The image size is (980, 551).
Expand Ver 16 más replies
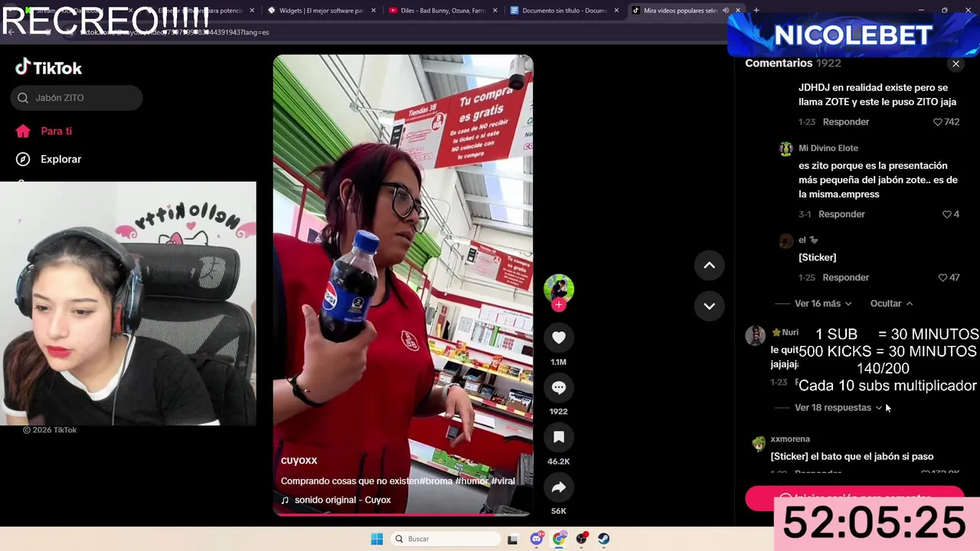[x=823, y=304]
